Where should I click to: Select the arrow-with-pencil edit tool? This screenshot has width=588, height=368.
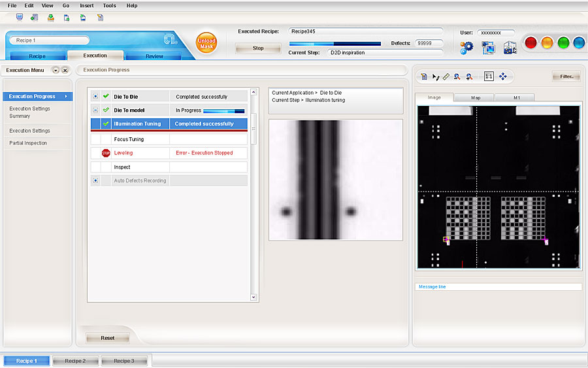click(436, 76)
